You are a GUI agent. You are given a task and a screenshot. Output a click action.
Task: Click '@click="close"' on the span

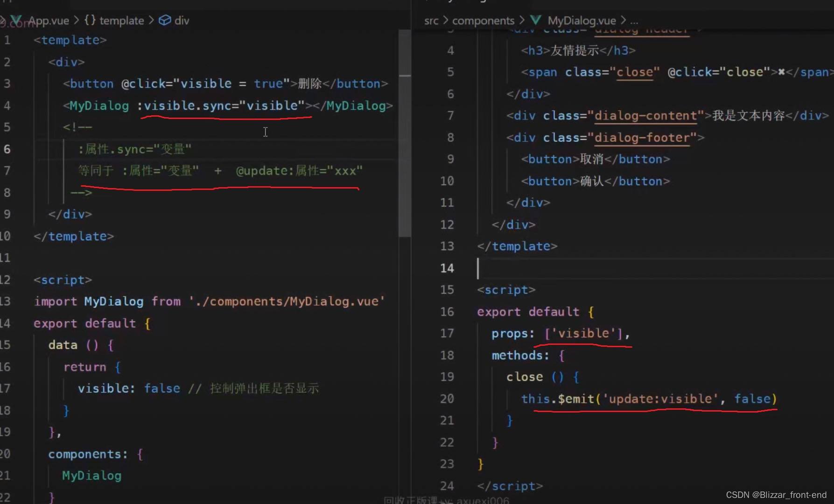(719, 72)
